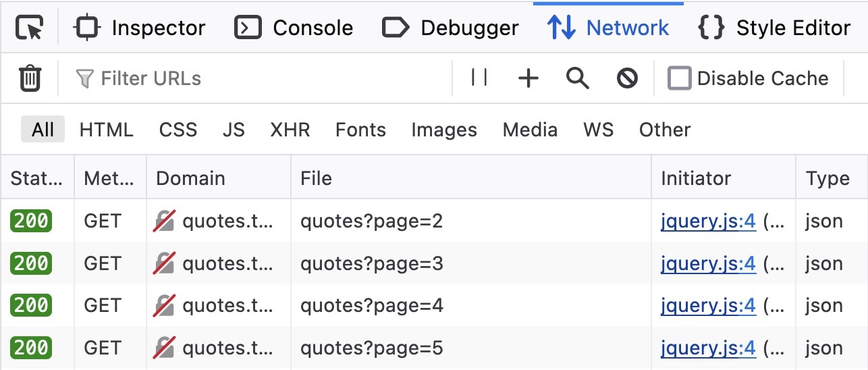This screenshot has height=370, width=868.
Task: Open jquery.js:4 initiator for page=4
Action: point(708,305)
